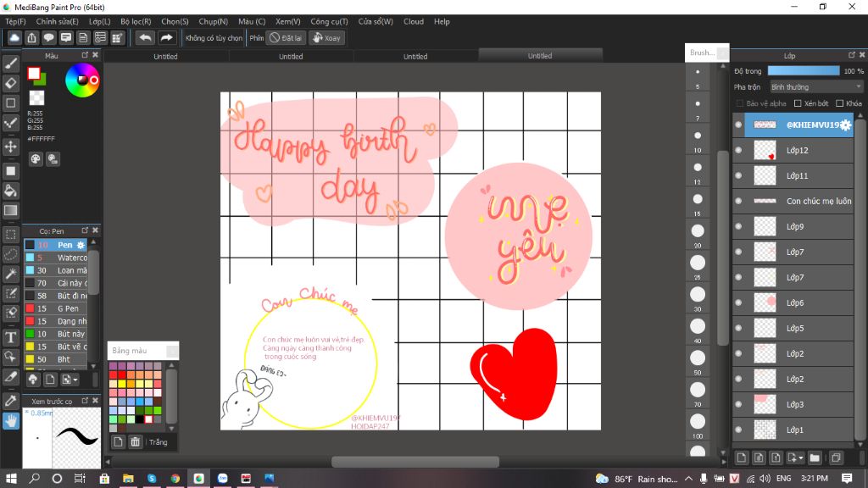The image size is (868, 488).
Task: Select the G Pen brush
Action: coord(55,308)
